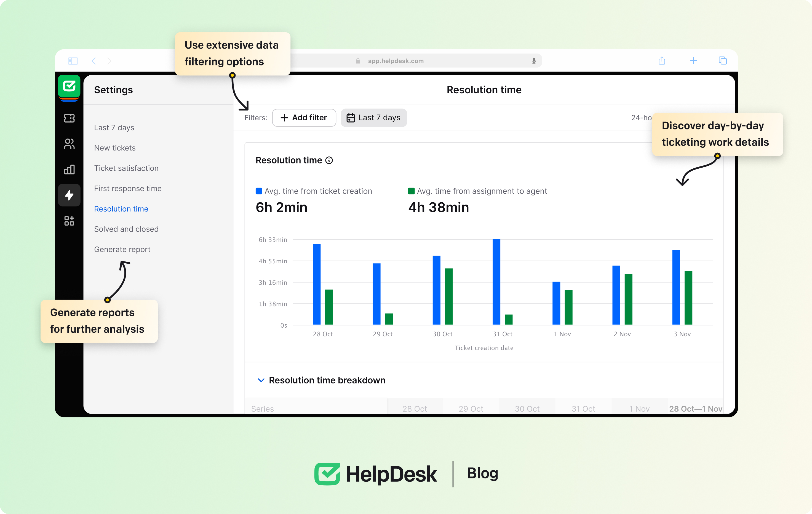Open the Apps grid-plus sidebar icon
The height and width of the screenshot is (514, 812).
pos(69,221)
